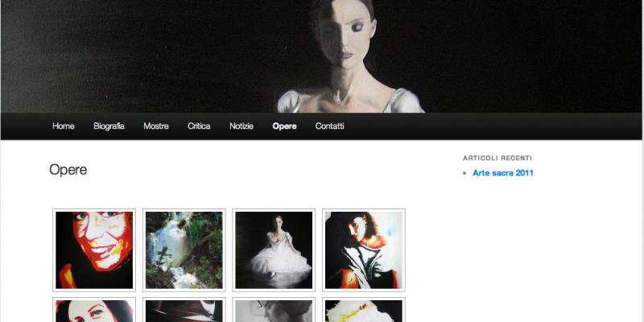Open the Critica section
Viewport: 644px width, 322px height.
click(x=199, y=126)
